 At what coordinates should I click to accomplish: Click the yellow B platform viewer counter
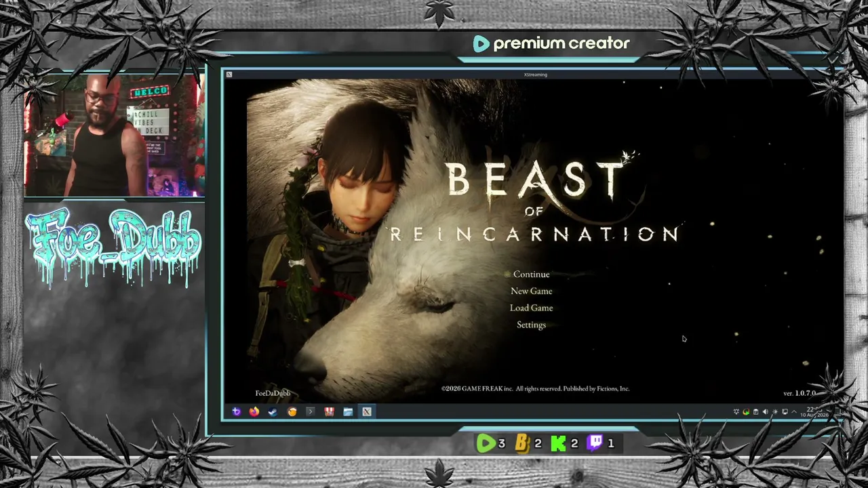tap(528, 443)
